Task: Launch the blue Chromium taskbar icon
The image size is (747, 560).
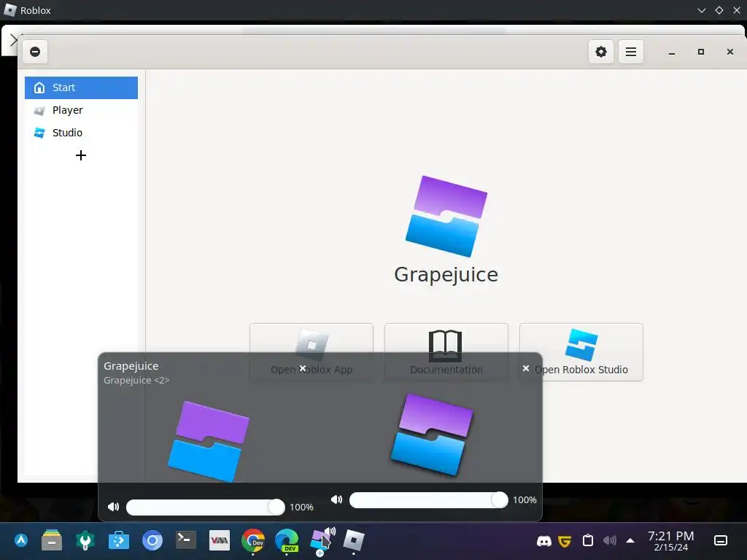Action: tap(152, 540)
